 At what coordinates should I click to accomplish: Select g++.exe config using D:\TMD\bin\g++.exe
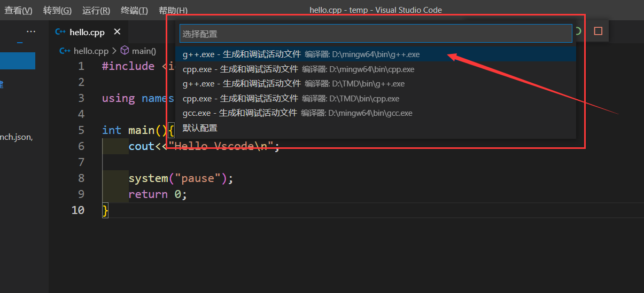(x=376, y=84)
